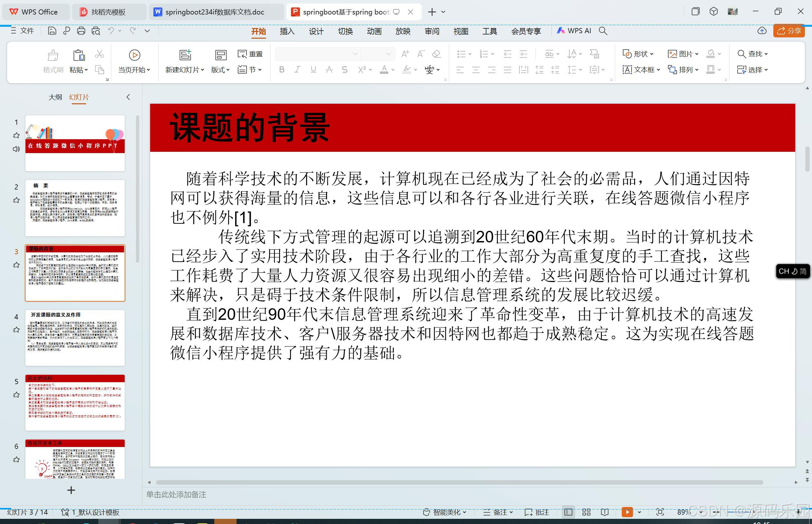Click the audio icon on slide 1
Viewport: 812px width, 524px height.
click(x=16, y=149)
